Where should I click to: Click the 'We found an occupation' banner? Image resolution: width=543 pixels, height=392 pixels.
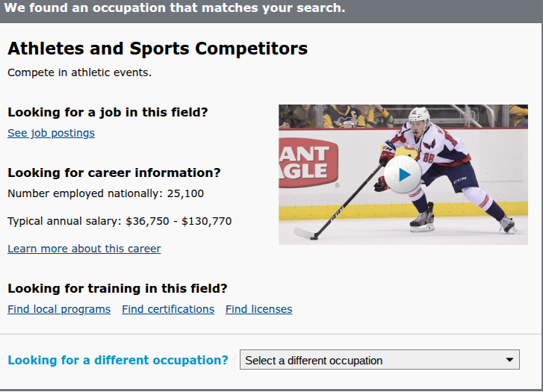pos(176,9)
